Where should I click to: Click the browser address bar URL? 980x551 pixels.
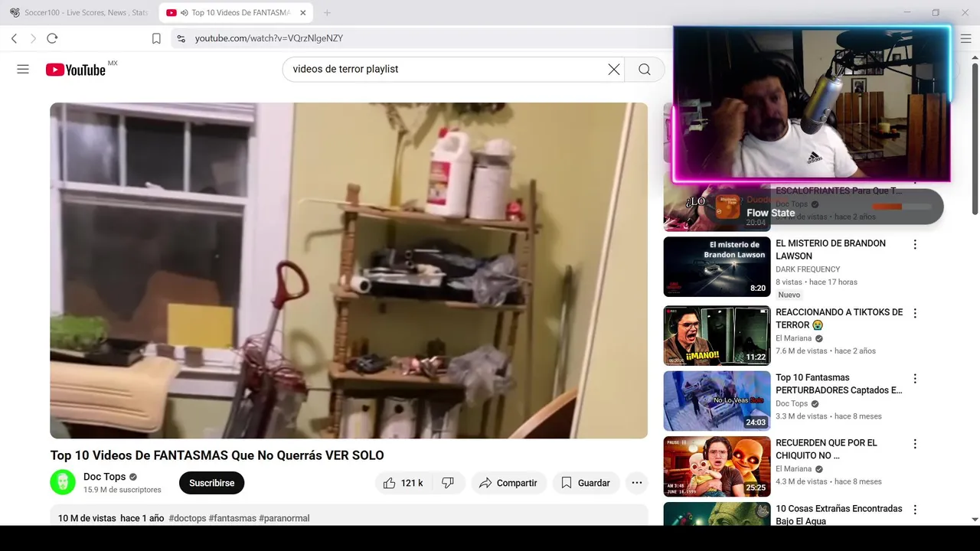269,38
